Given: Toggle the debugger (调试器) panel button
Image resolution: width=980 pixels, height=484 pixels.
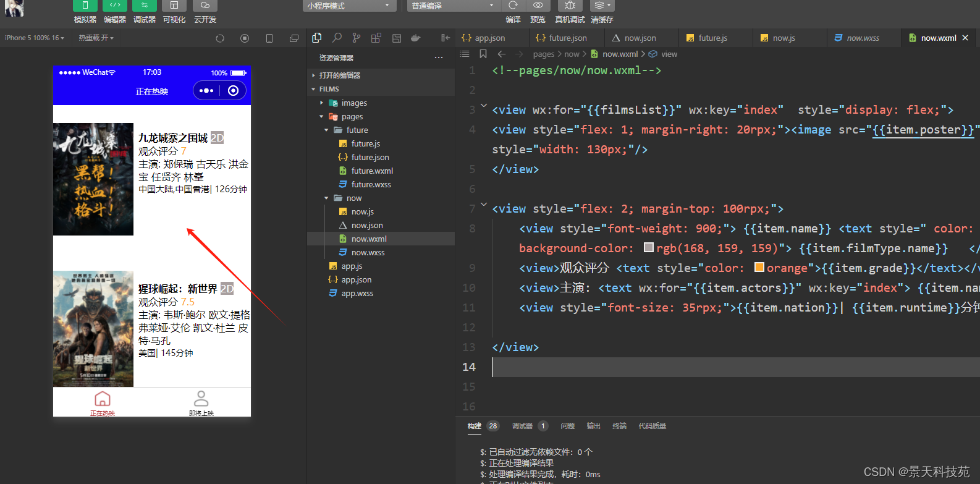Looking at the screenshot, I should 145,6.
